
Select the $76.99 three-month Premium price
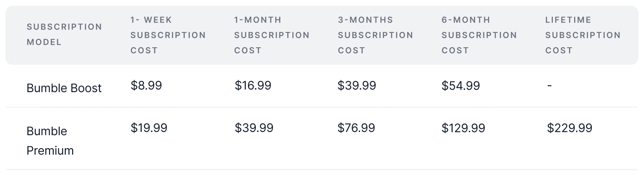[356, 128]
